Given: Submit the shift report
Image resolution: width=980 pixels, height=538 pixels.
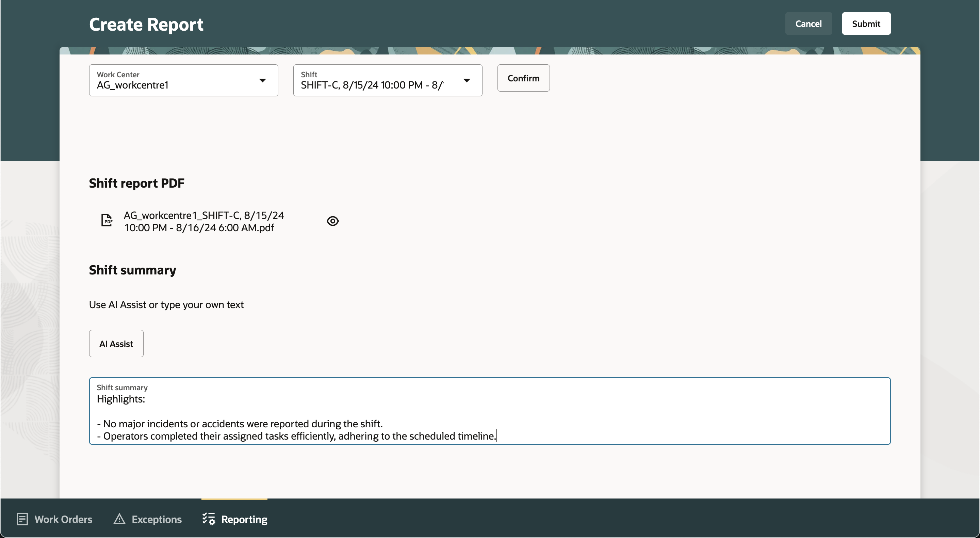Looking at the screenshot, I should point(866,23).
